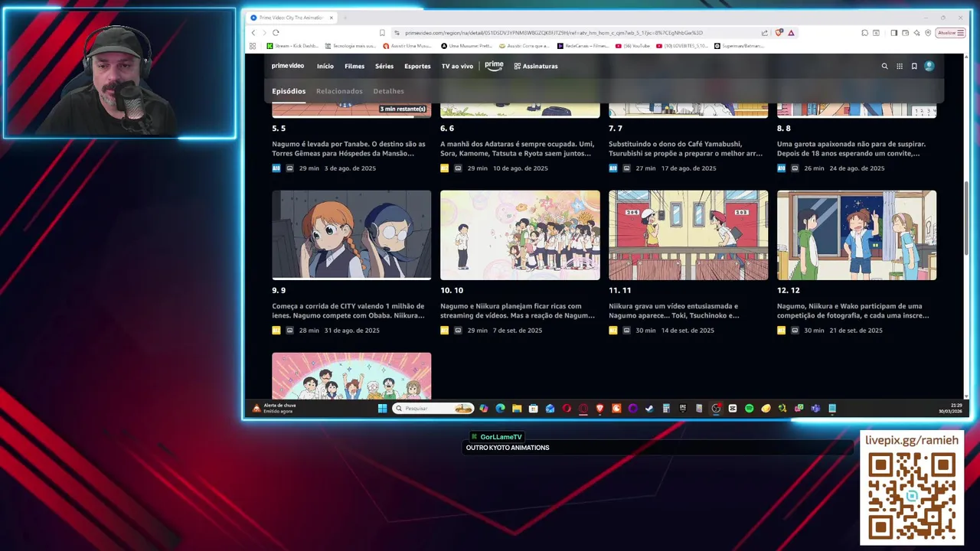Open the watchlist bookmark icon in header
This screenshot has width=980, height=551.
tap(914, 67)
